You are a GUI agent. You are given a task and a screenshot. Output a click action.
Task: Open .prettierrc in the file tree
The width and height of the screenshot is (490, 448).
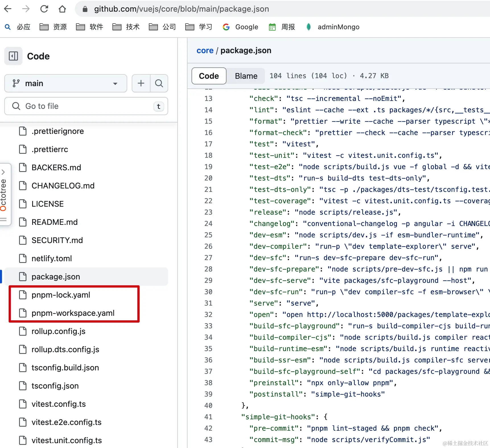point(50,149)
